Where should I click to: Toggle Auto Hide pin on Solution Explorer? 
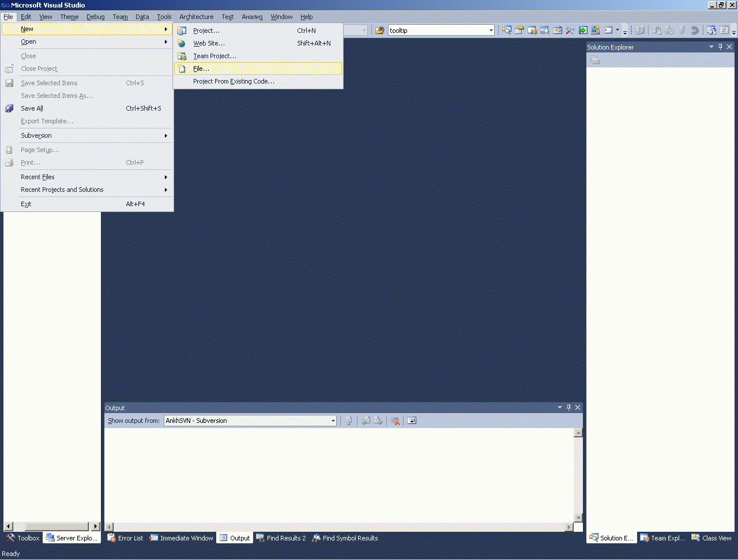pos(720,47)
